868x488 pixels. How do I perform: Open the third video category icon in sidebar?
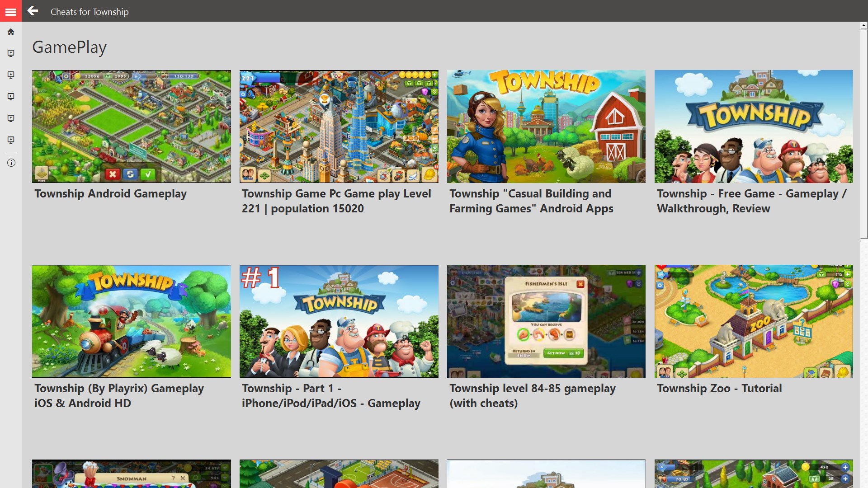click(10, 96)
